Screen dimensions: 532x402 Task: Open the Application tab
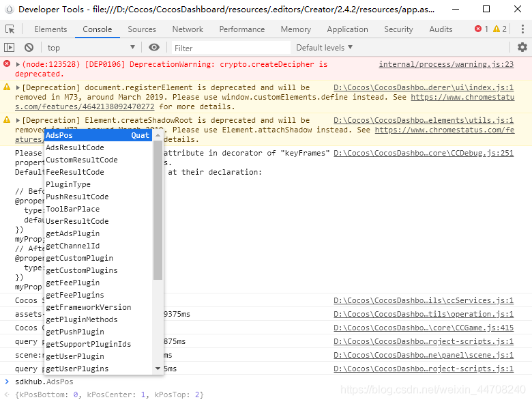[x=347, y=29]
